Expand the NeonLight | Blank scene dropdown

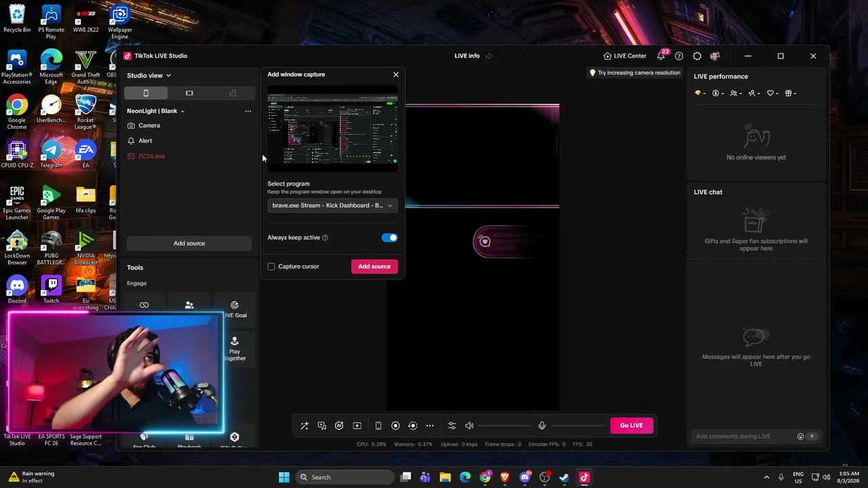(x=155, y=111)
